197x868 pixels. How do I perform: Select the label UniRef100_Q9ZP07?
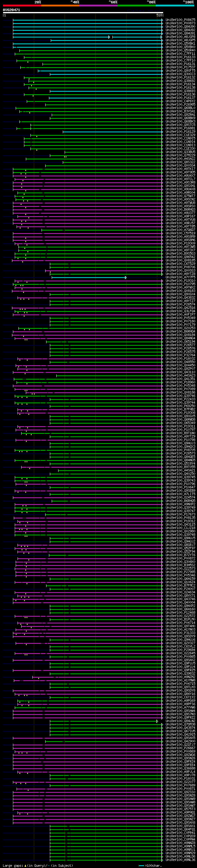pyautogui.click(x=180, y=369)
